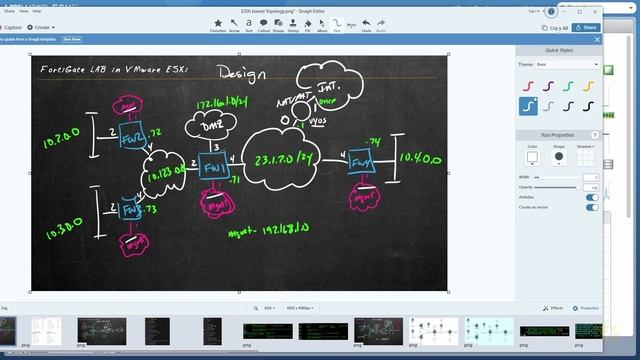
Task: Select the Move tool
Action: (x=322, y=25)
